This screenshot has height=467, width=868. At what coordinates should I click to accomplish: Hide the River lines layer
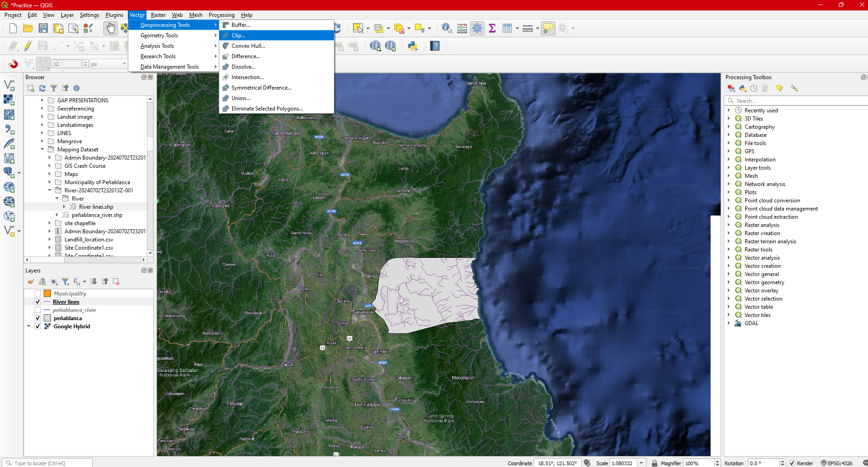(38, 302)
